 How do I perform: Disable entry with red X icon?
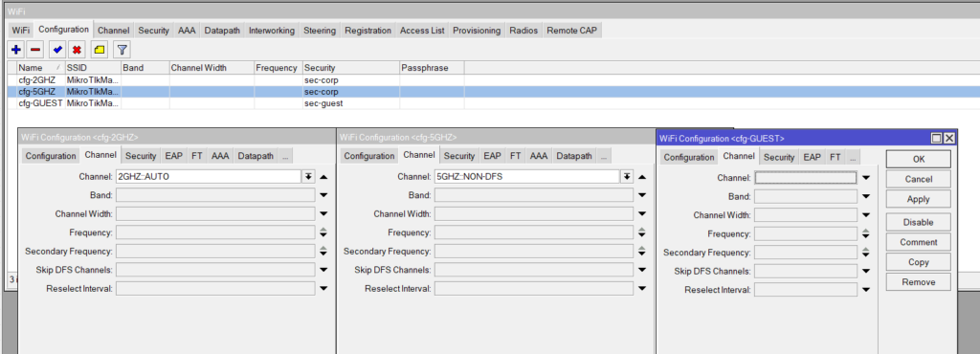click(x=77, y=50)
